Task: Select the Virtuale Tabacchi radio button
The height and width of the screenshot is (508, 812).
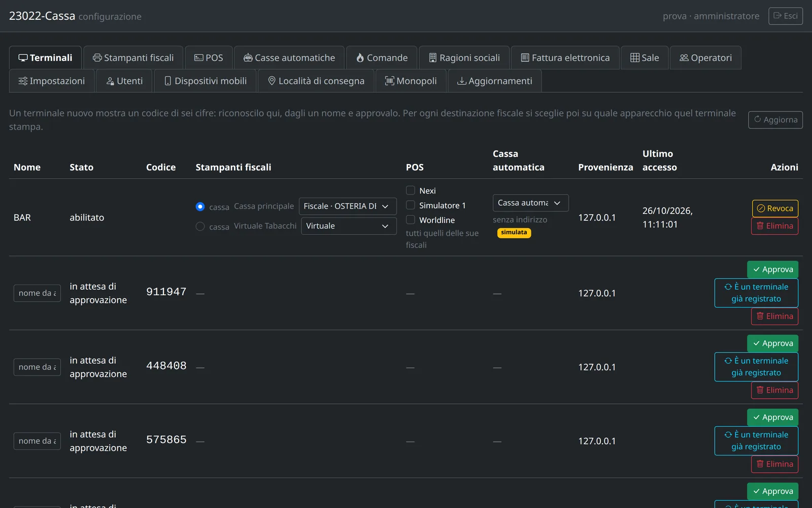Action: (x=200, y=227)
